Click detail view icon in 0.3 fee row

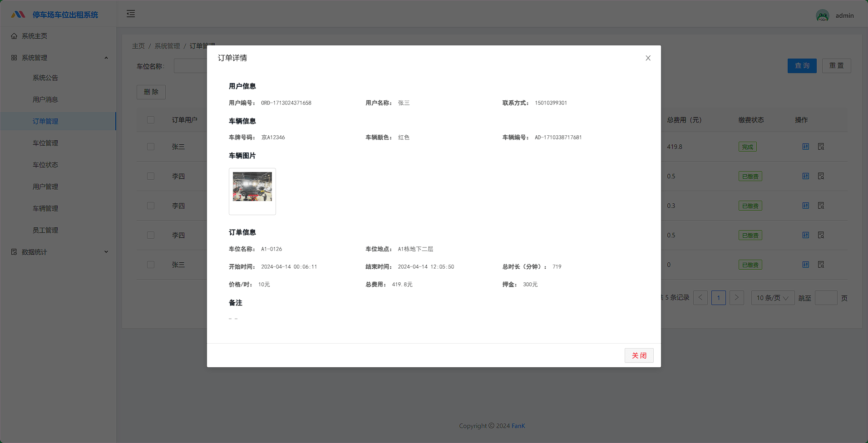(821, 206)
